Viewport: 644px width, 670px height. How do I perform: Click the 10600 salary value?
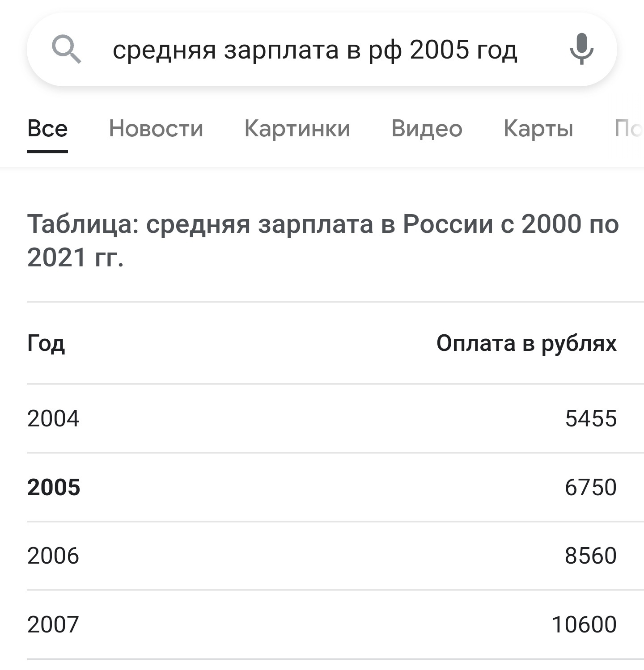(584, 624)
